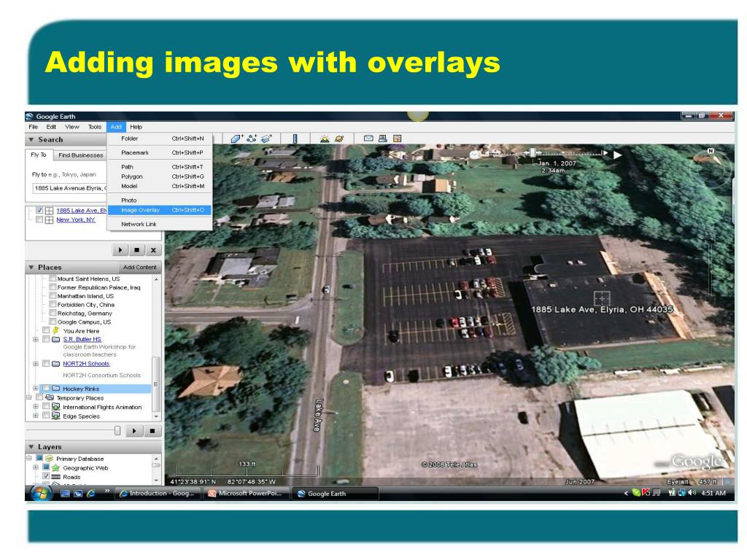Click the Fly To address input field
This screenshot has width=747, height=560.
point(70,188)
